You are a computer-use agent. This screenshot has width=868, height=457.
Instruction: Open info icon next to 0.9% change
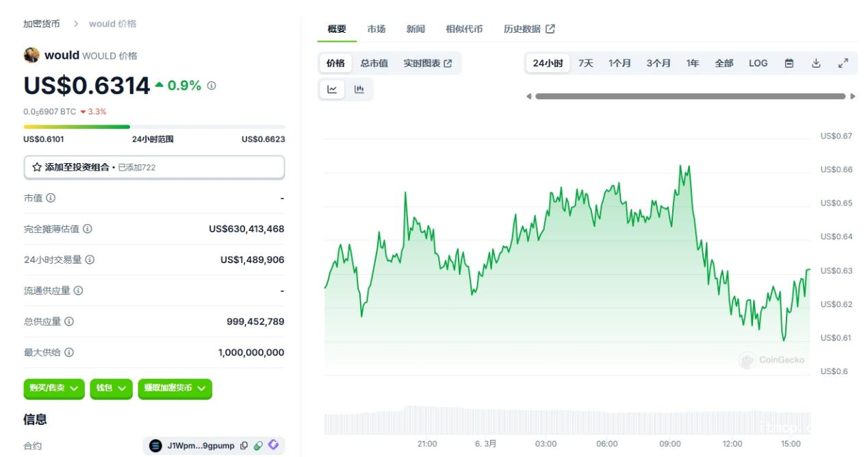coord(212,86)
